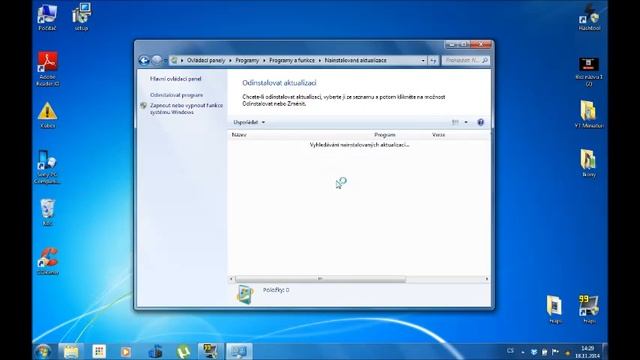Open help with the blue question mark

click(x=480, y=122)
